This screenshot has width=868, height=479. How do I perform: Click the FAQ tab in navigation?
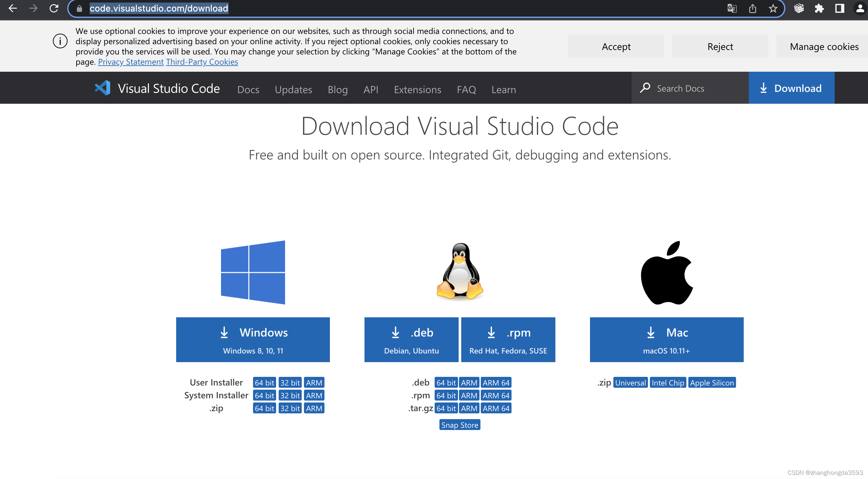466,88
